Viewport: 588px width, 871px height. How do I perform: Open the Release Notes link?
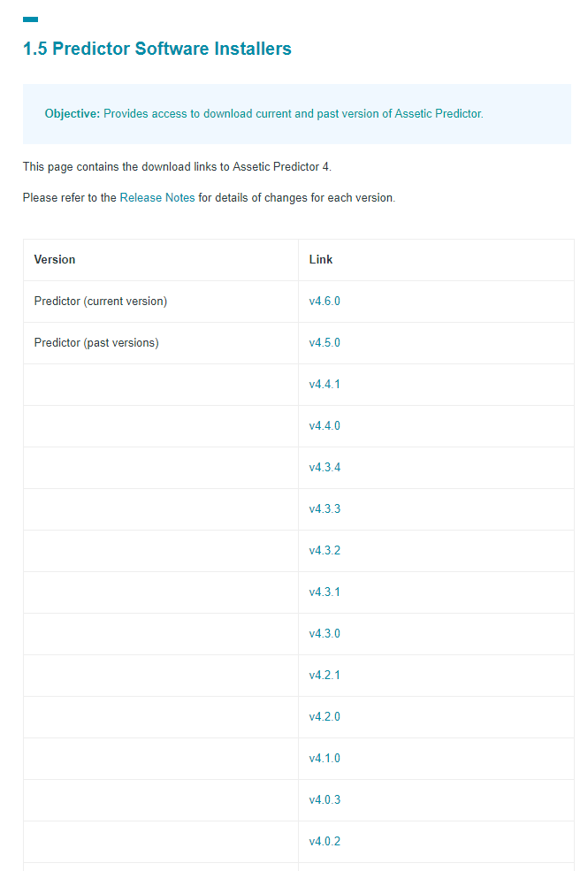(157, 198)
